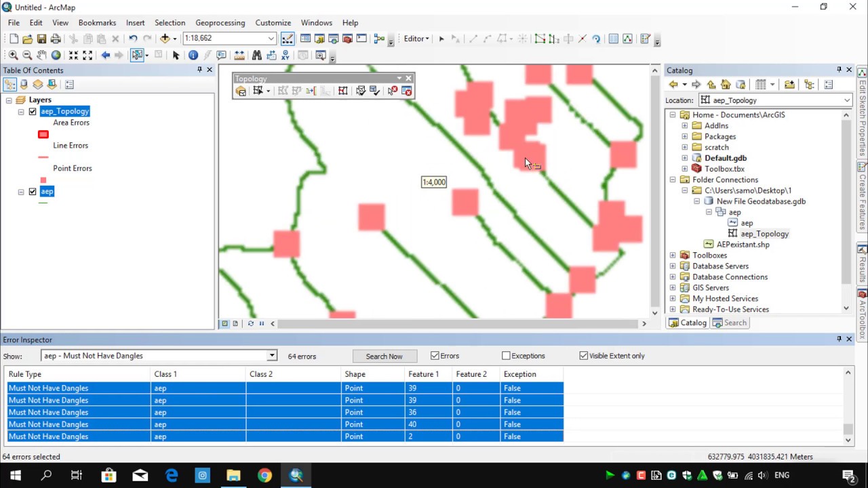Open the Show rule dropdown in Error Inspector

pyautogui.click(x=271, y=356)
